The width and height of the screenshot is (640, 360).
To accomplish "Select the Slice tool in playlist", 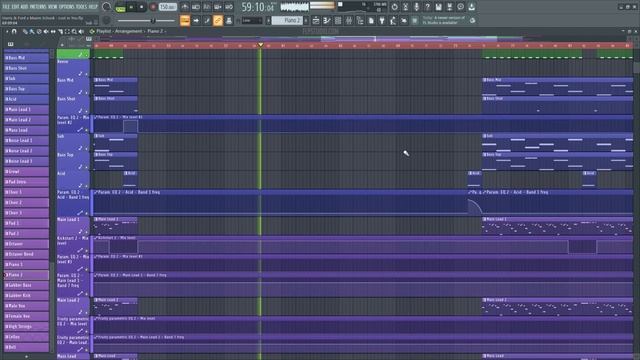I will pos(60,31).
